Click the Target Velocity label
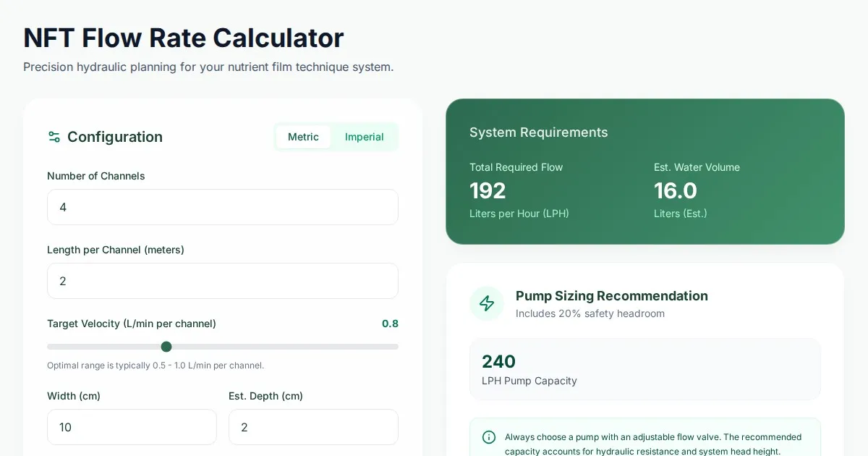The width and height of the screenshot is (868, 456). click(x=132, y=324)
